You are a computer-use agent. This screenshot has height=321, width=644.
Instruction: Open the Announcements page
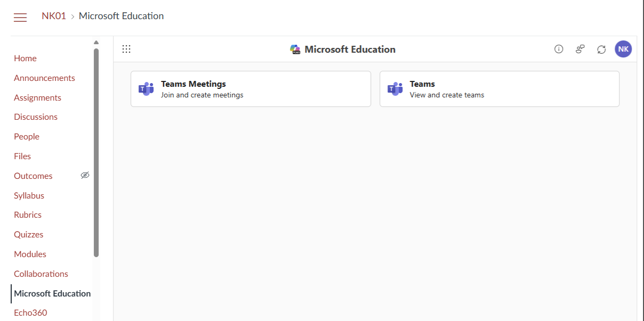coord(44,78)
